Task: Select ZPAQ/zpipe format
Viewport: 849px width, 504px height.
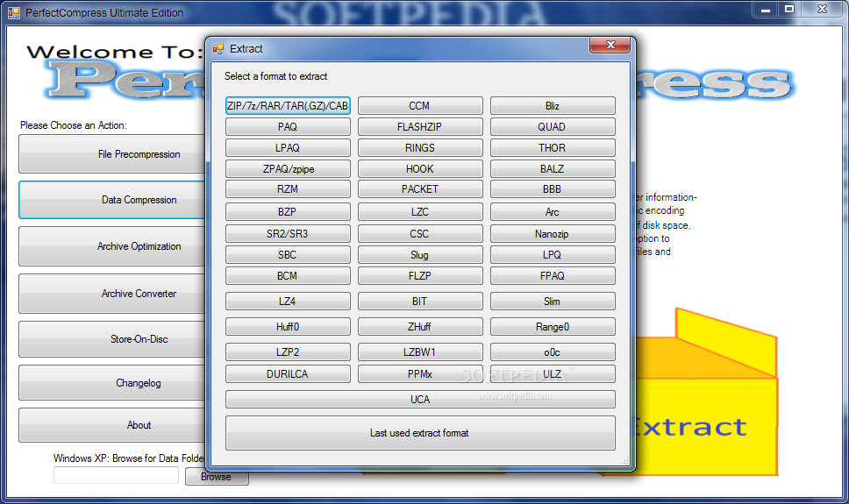Action: point(288,169)
